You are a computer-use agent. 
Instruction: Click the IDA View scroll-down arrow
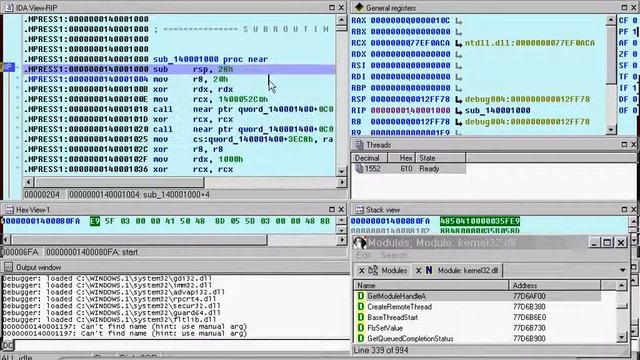(x=342, y=171)
